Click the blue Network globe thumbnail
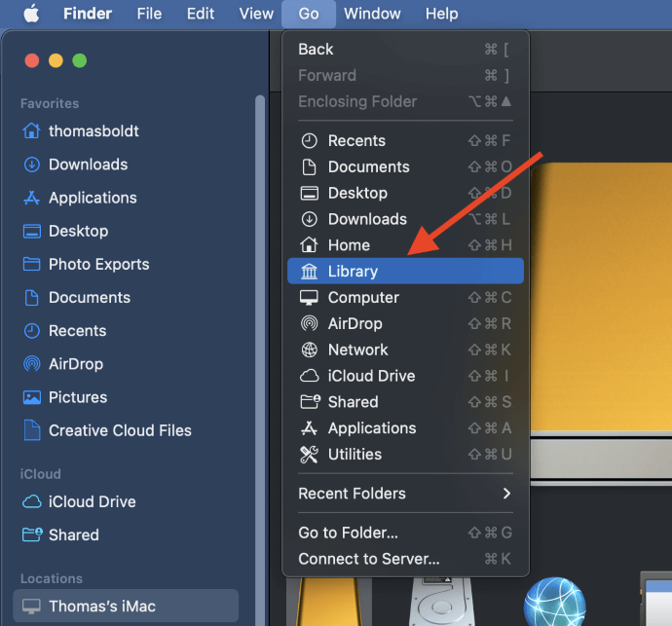This screenshot has height=626, width=672. click(554, 602)
